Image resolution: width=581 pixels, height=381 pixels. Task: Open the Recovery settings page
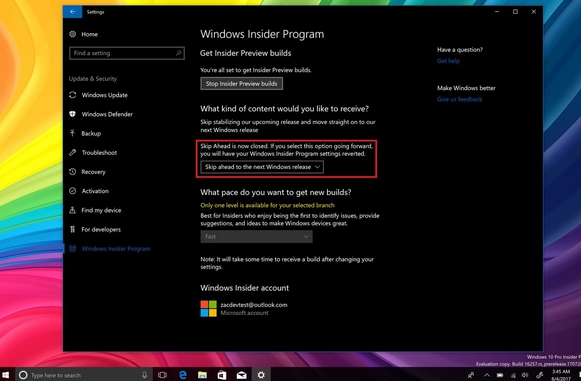pos(94,172)
